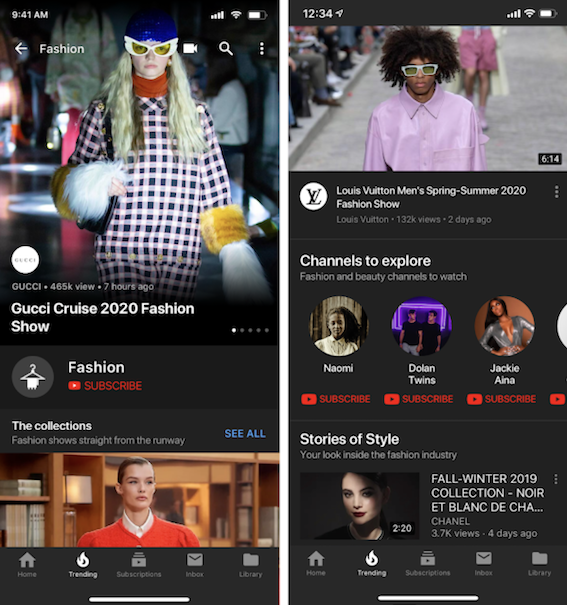Tap the back arrow beside Fashion
567x605 pixels.
click(21, 49)
